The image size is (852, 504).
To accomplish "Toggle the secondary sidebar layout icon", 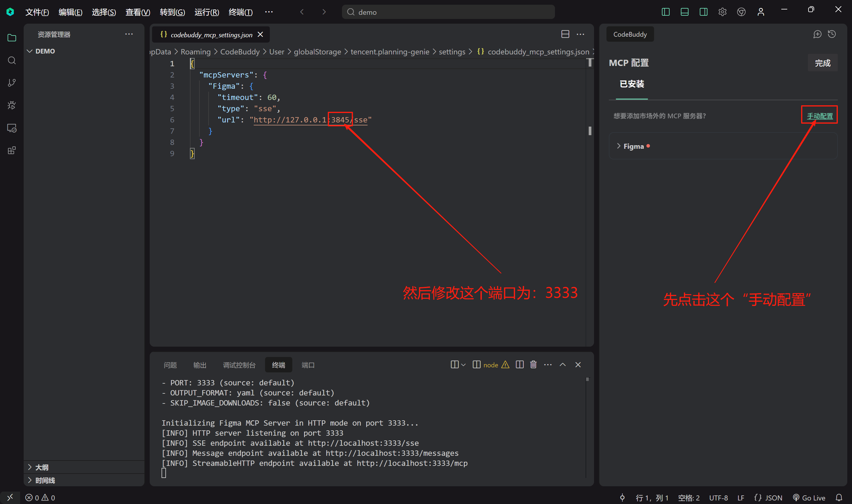I will pos(703,12).
